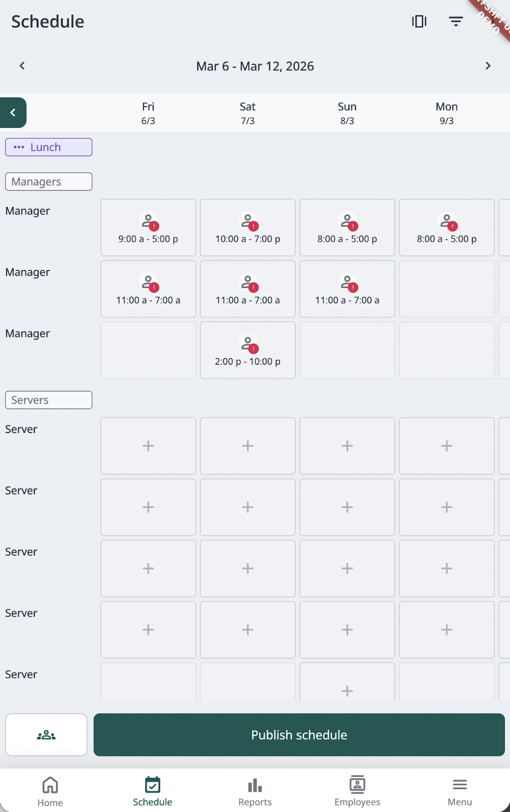The image size is (510, 812).
Task: Click the team group icon button
Action: [46, 735]
